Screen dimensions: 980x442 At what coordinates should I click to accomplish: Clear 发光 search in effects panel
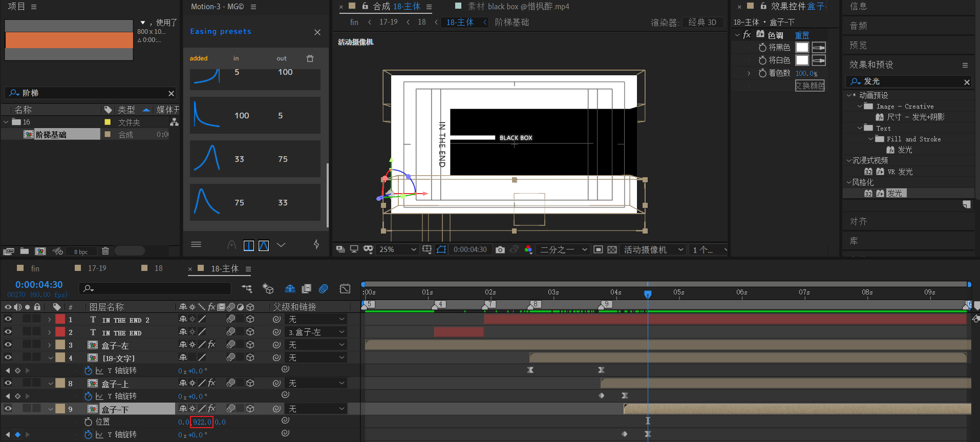[x=967, y=82]
